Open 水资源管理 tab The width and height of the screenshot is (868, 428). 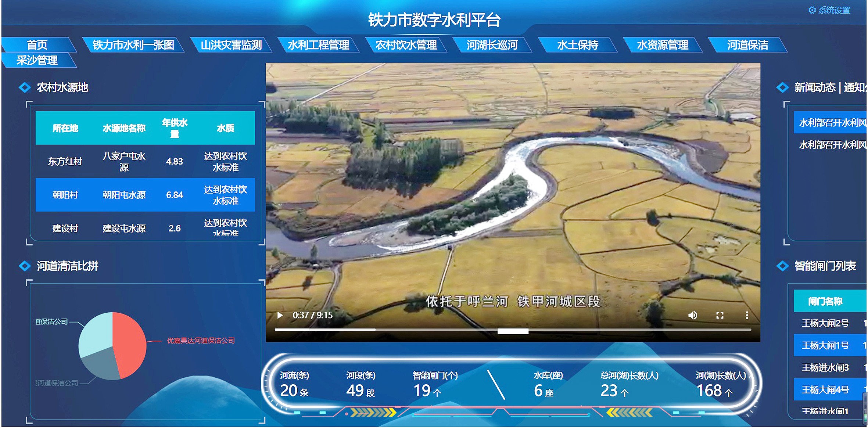coord(663,45)
